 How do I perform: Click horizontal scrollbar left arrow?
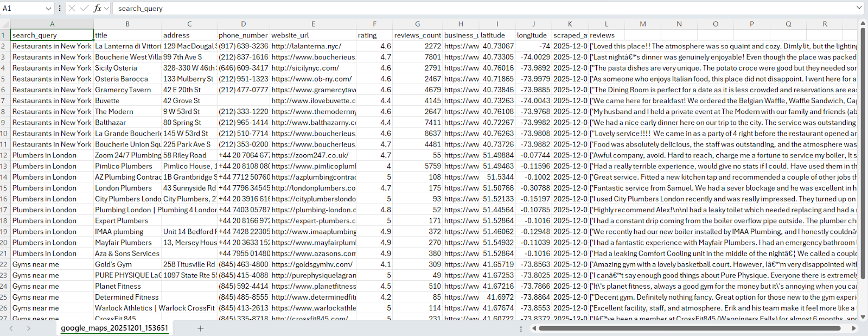click(x=534, y=328)
